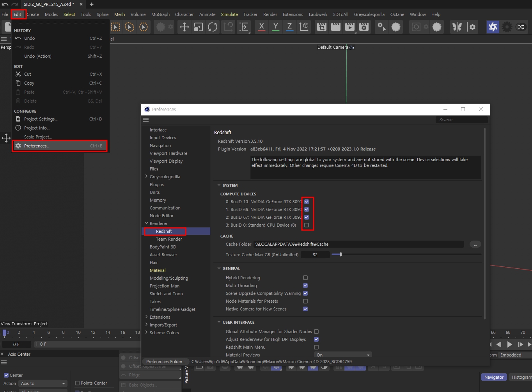Open the Render menu

pos(270,14)
